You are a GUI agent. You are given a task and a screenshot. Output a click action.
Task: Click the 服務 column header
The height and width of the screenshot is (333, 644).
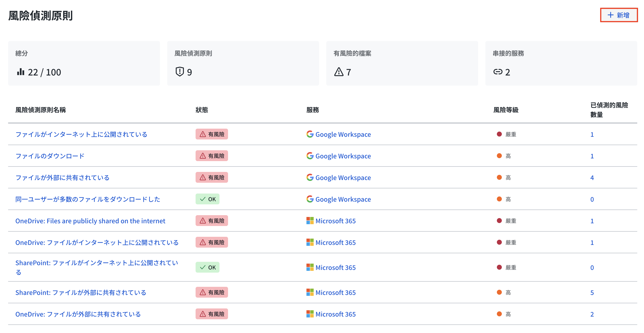pyautogui.click(x=313, y=110)
